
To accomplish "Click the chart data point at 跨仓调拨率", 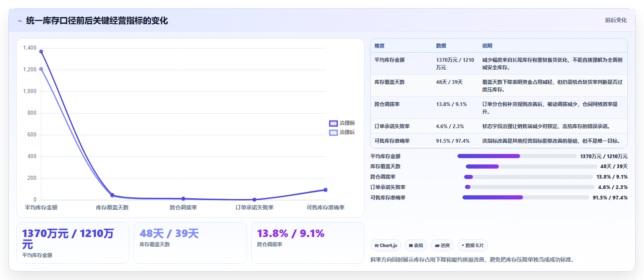I will pyautogui.click(x=183, y=199).
